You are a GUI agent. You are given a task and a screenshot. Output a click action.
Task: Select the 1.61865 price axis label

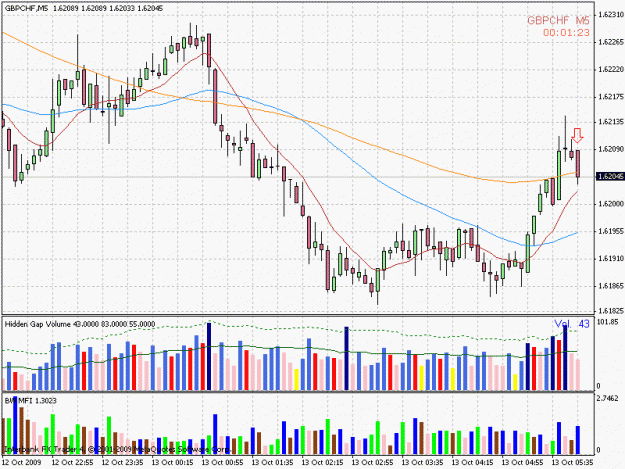tap(611, 286)
